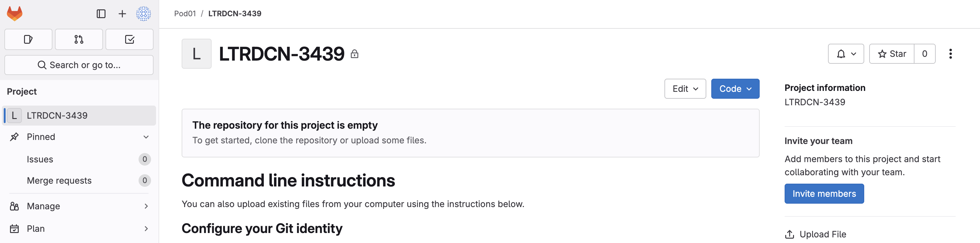980x243 pixels.
Task: Open the user avatar menu
Action: [x=144, y=14]
